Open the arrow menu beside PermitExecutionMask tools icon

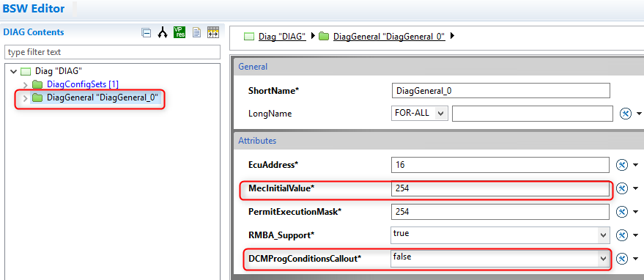pos(636,212)
